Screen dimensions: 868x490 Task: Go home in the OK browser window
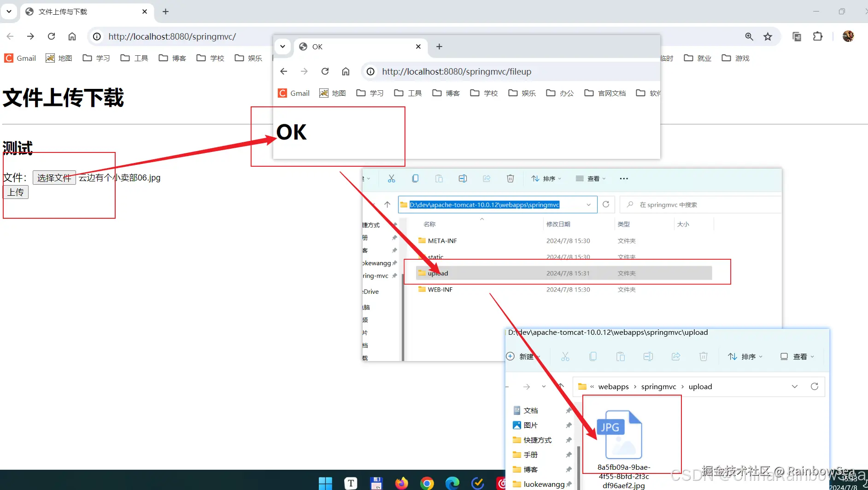click(x=346, y=71)
